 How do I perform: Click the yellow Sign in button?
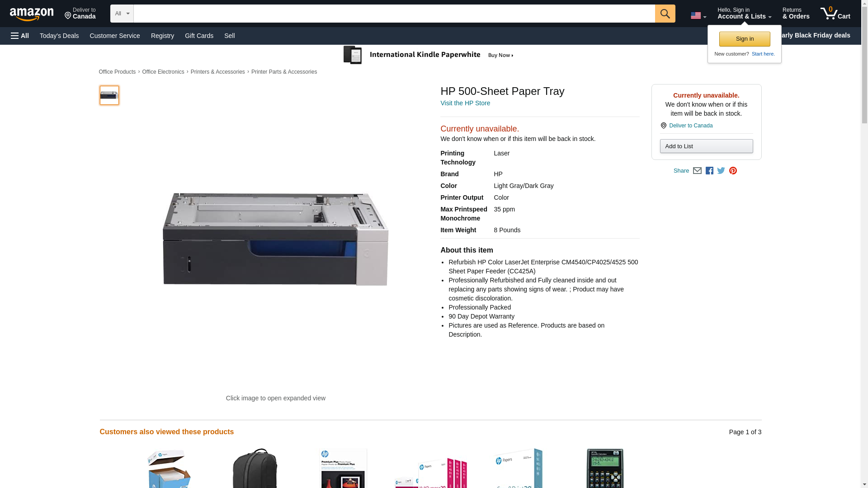click(x=745, y=39)
